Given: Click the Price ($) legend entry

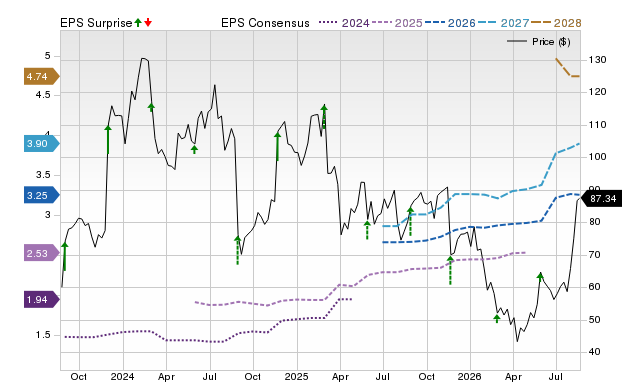Looking at the screenshot, I should 538,42.
